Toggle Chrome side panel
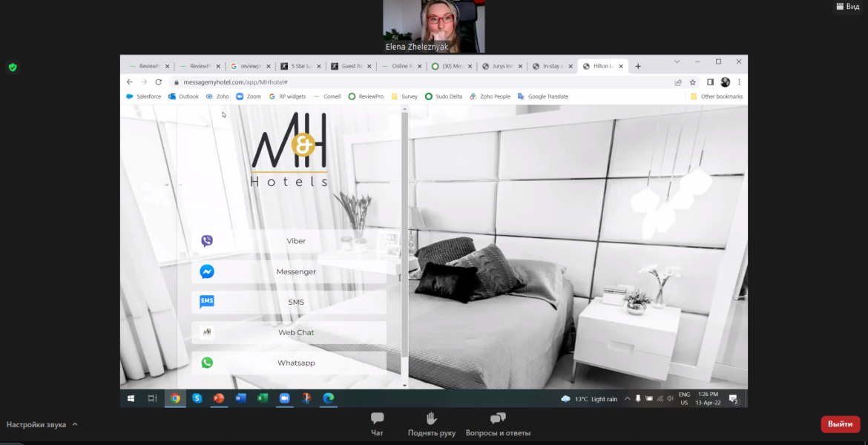The image size is (868, 445). pos(711,82)
